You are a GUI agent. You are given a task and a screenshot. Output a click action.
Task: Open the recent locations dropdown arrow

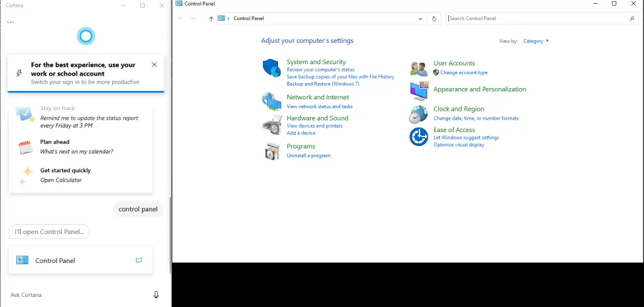(x=202, y=18)
